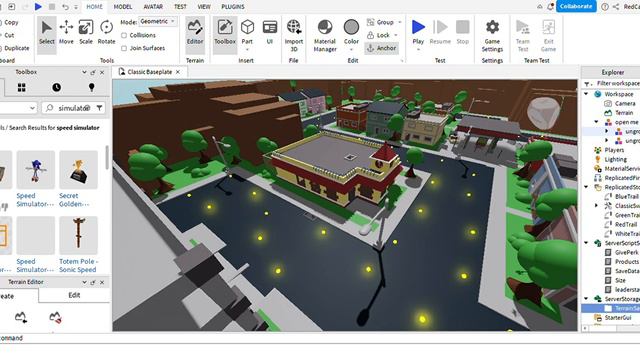The image size is (640, 360).
Task: Click the Collaborate button
Action: coord(576,6)
